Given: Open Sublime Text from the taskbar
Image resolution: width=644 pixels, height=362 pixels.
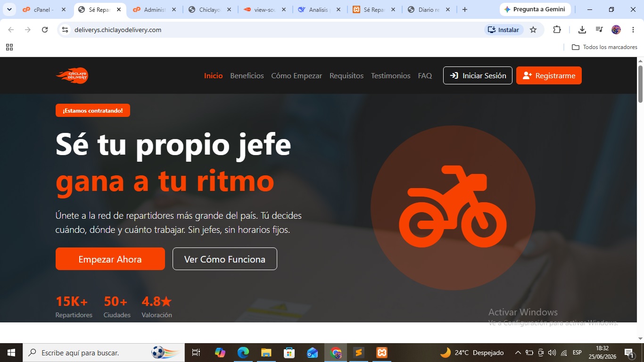Looking at the screenshot, I should [x=359, y=353].
